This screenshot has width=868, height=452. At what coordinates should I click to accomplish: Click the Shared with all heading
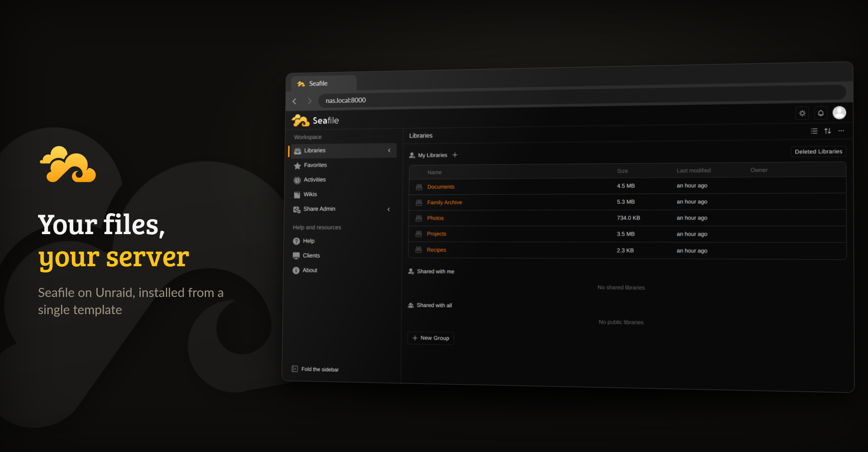coord(434,305)
